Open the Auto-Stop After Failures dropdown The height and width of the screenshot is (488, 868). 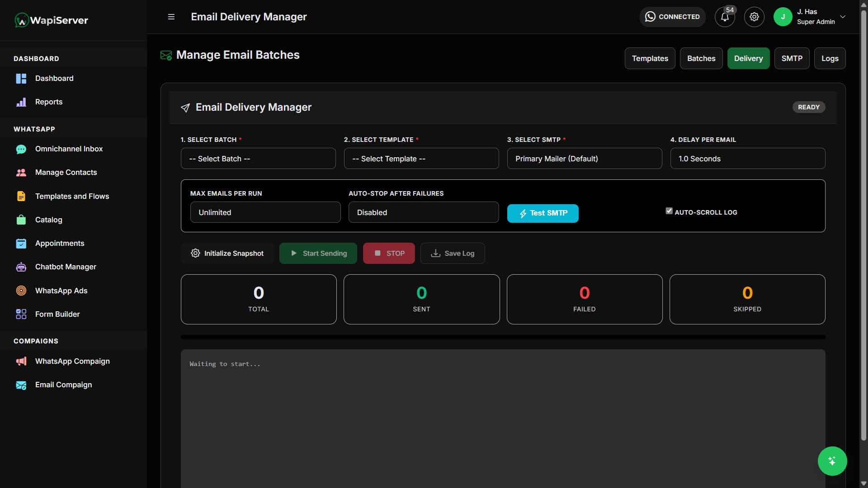pos(424,212)
